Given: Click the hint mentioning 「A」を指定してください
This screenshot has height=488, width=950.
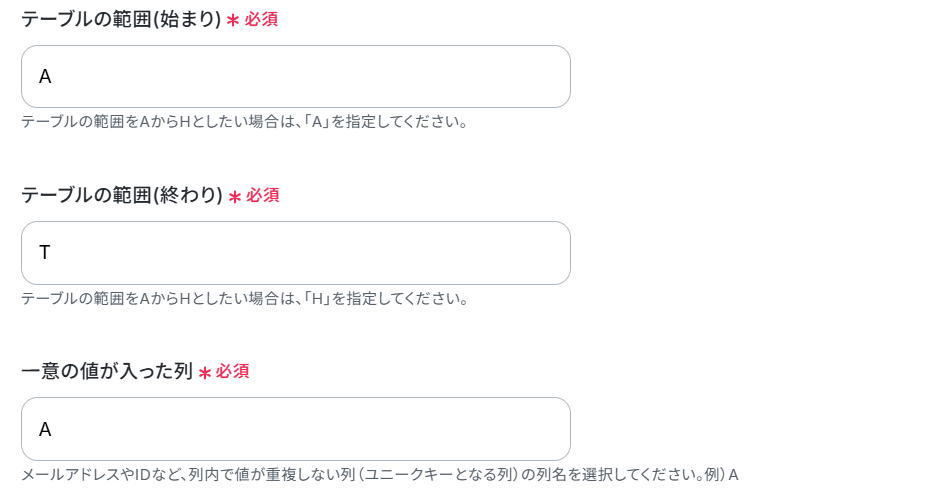Looking at the screenshot, I should [x=244, y=122].
